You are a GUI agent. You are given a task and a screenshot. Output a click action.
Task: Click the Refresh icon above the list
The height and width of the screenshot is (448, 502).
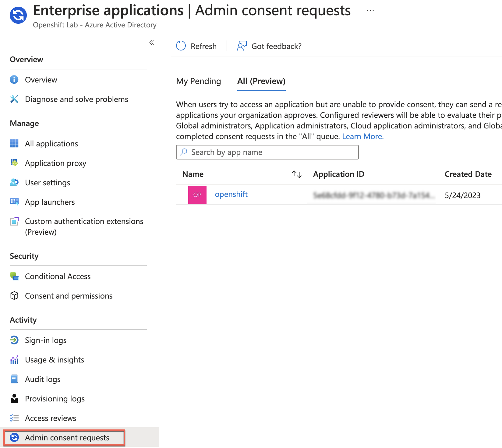click(181, 46)
